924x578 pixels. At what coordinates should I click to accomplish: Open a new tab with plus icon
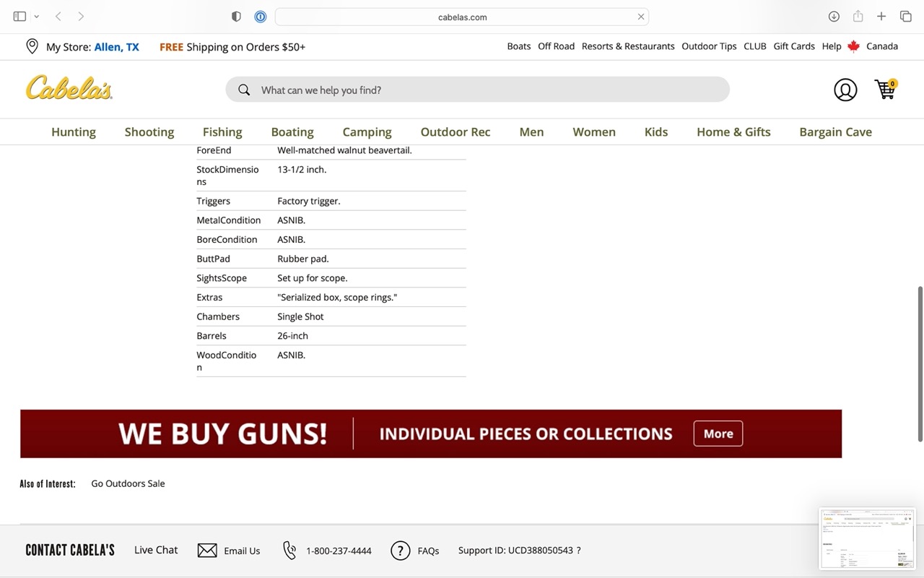pyautogui.click(x=881, y=17)
